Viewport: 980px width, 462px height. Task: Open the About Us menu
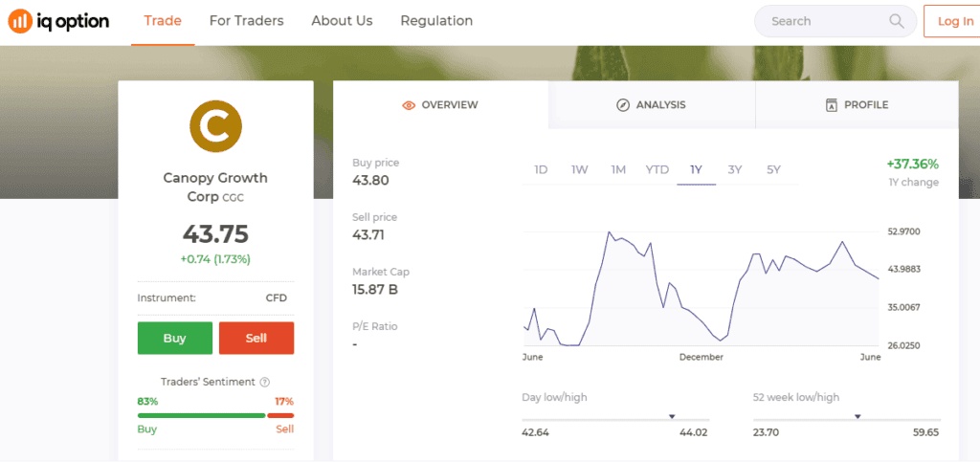tap(342, 21)
